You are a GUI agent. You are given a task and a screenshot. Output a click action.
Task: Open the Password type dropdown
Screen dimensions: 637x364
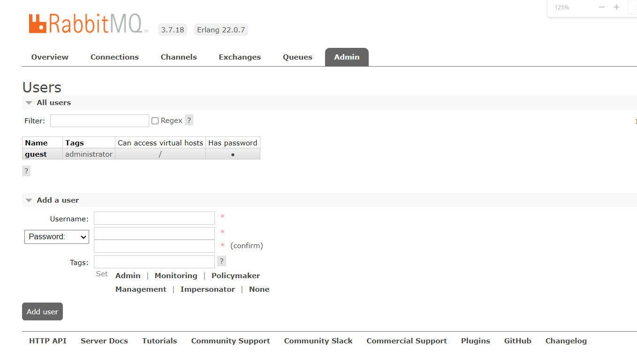point(57,237)
